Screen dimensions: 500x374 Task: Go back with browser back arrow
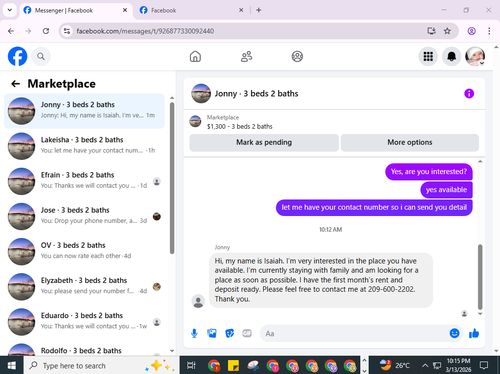point(11,31)
